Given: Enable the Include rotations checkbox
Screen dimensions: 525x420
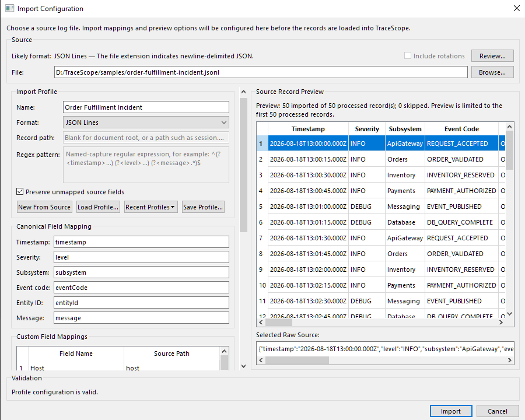Looking at the screenshot, I should click(x=408, y=55).
